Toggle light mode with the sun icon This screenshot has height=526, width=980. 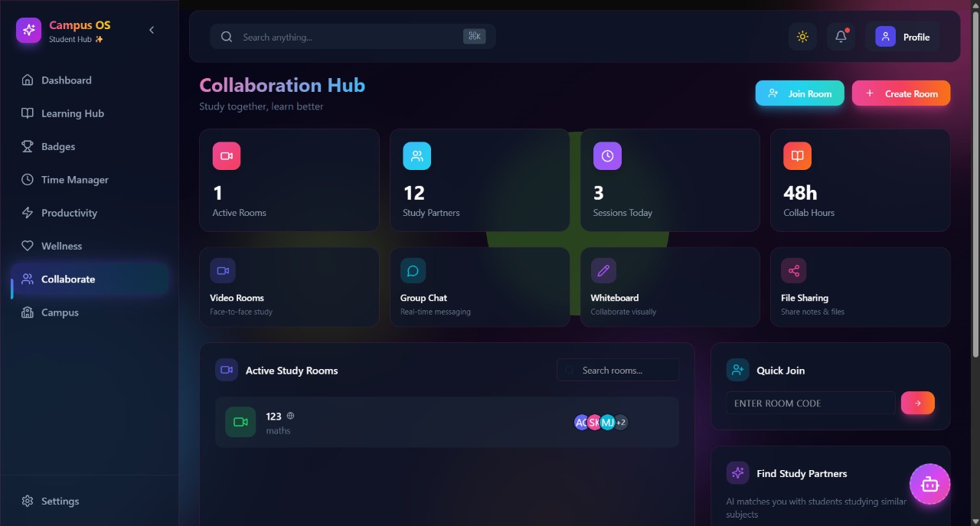point(802,37)
